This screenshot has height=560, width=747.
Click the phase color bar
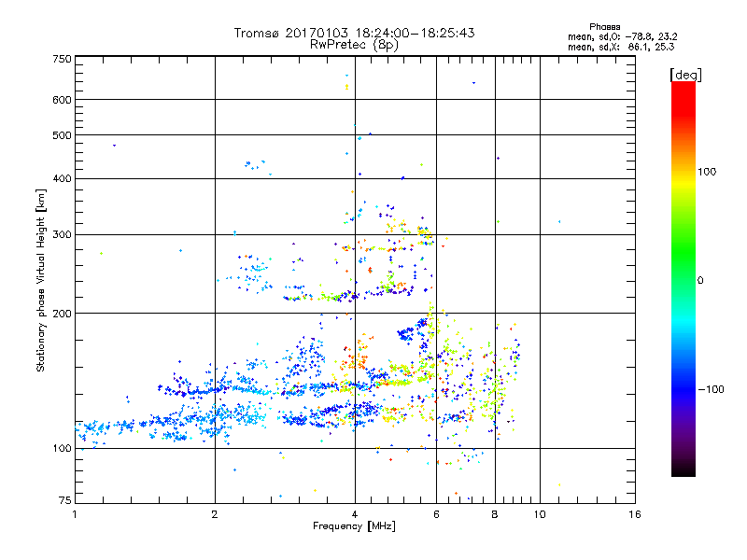[684, 278]
